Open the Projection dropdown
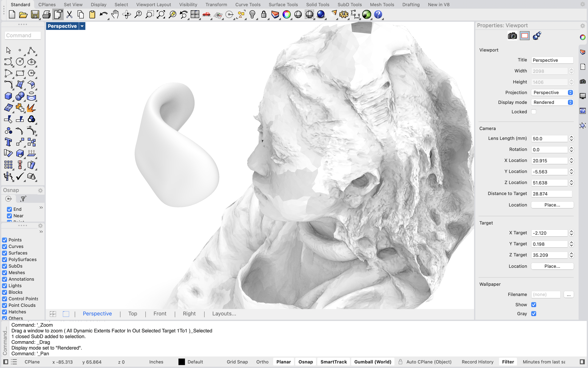Image resolution: width=588 pixels, height=368 pixels. point(552,93)
